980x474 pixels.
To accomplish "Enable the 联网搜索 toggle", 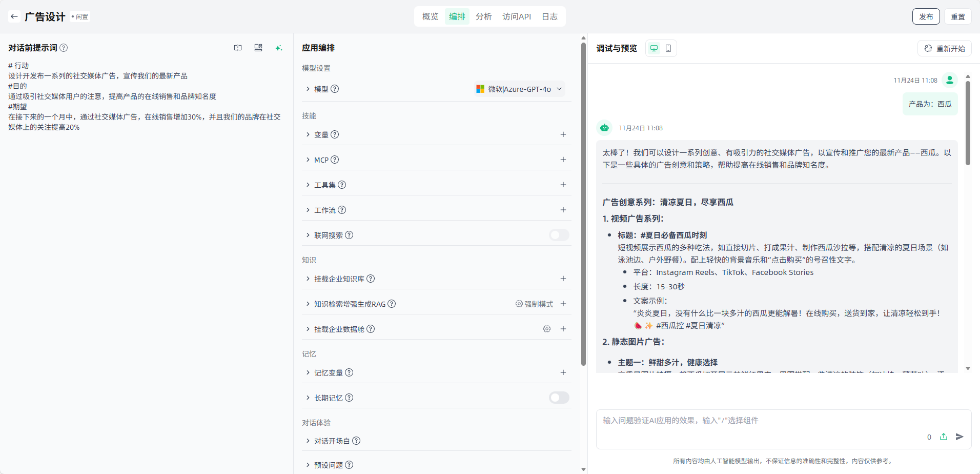I will [x=559, y=235].
